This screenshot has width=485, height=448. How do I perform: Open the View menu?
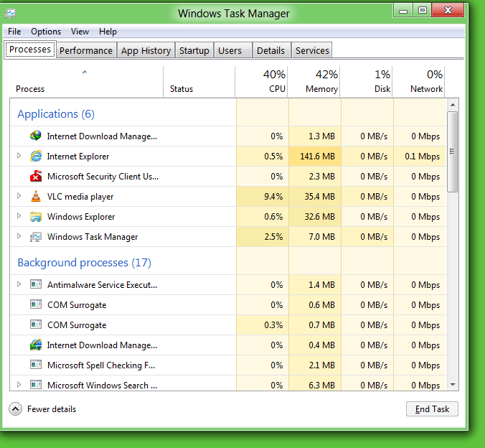tap(80, 32)
